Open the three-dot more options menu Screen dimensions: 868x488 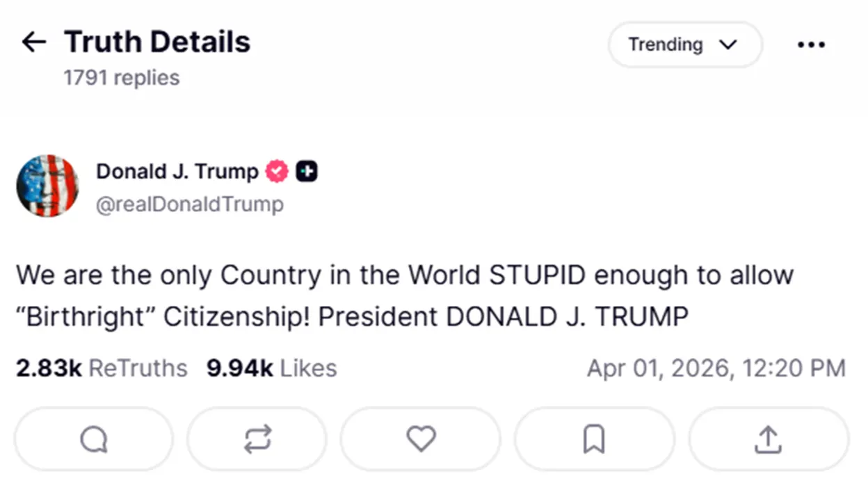pyautogui.click(x=811, y=45)
